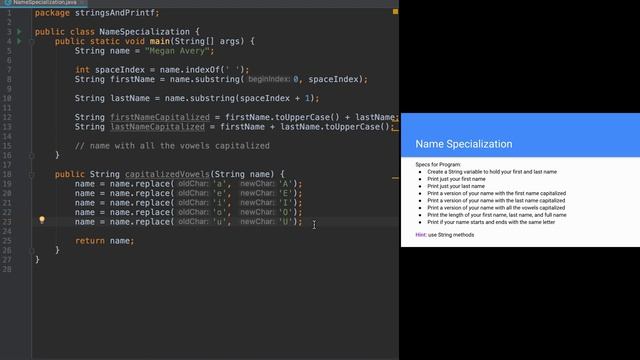Click the Name Specialization slide title
Viewport: 640px width, 360px height.
tap(464, 144)
